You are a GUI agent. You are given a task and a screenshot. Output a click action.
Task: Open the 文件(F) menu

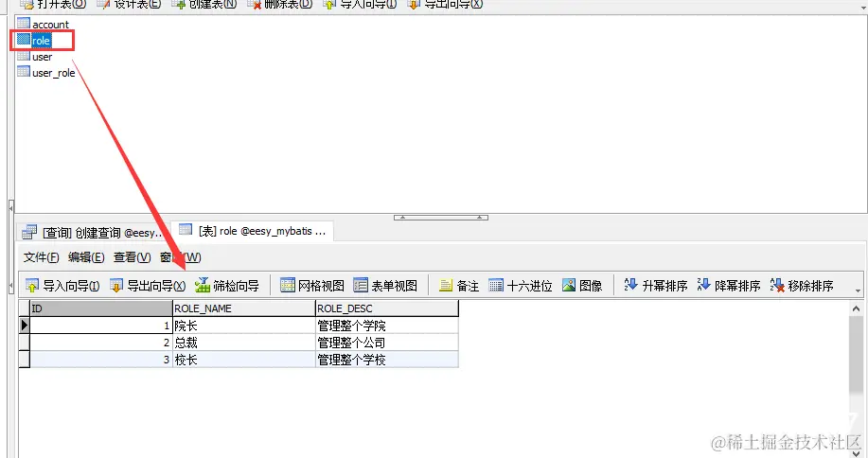click(41, 257)
